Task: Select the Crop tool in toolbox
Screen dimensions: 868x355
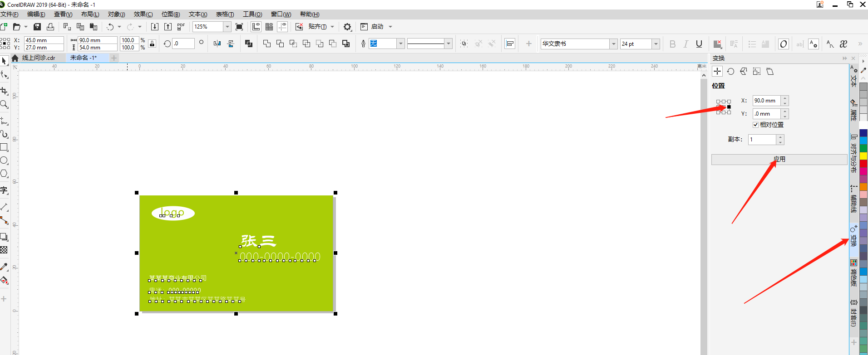Action: point(4,91)
